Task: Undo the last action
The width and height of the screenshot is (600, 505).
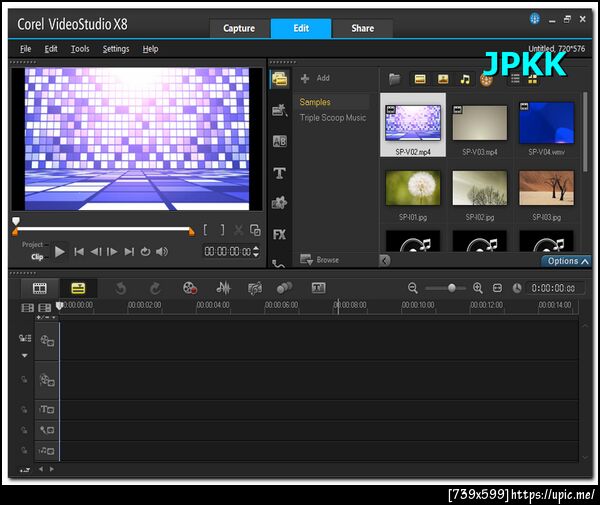Action: coord(121,288)
